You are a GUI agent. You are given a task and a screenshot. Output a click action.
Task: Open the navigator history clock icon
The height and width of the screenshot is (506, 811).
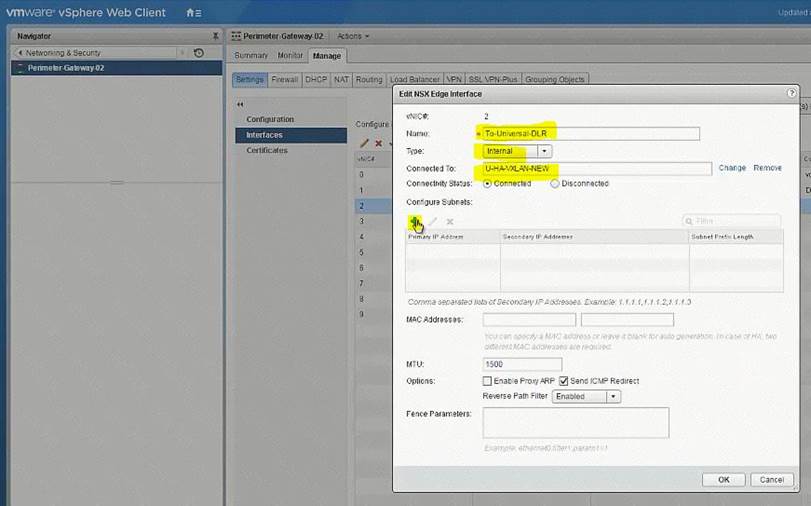198,53
